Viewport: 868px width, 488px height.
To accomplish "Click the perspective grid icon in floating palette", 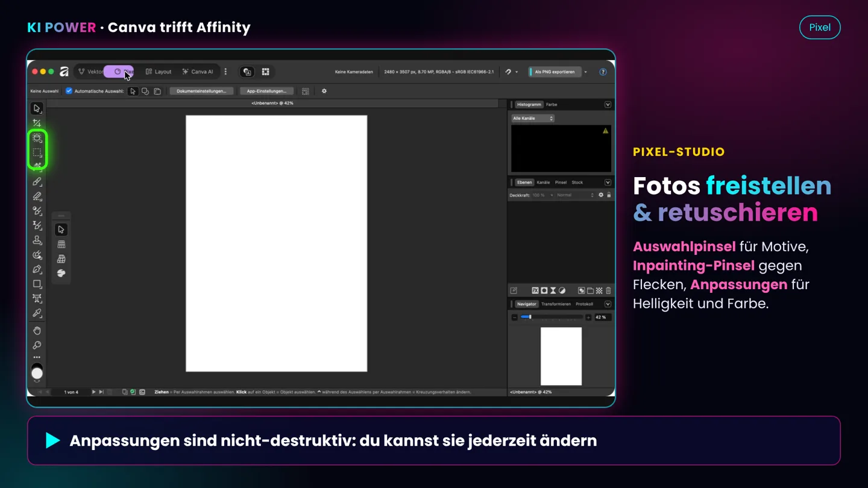I will pos(61,258).
